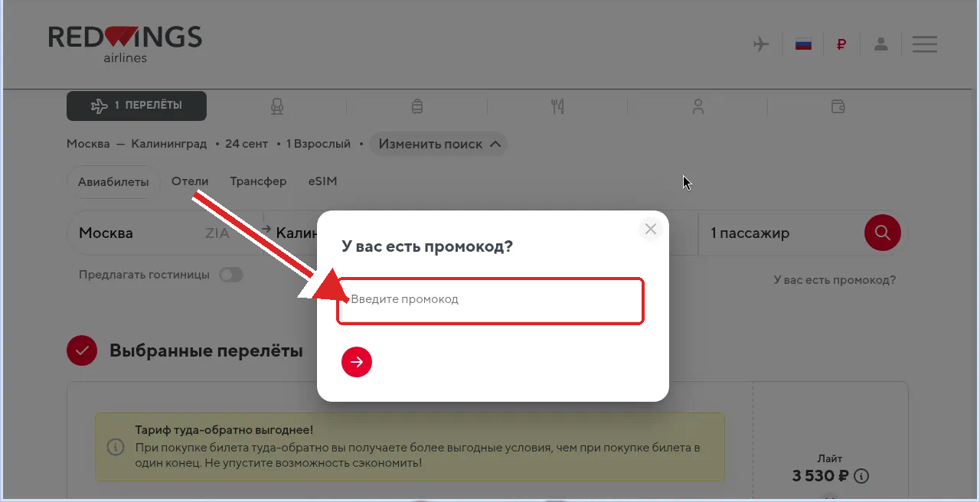980x502 pixels.
Task: Submit promo code with red arrow button
Action: (357, 362)
